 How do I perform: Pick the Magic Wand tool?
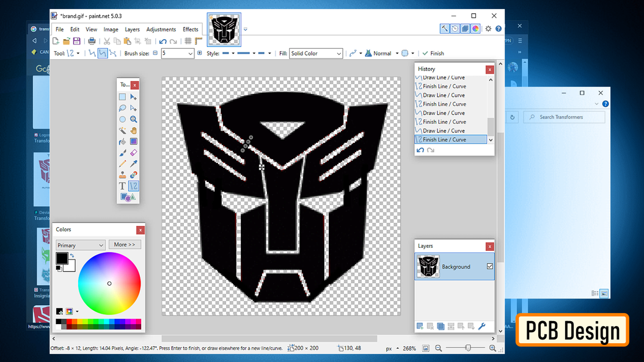point(123,131)
